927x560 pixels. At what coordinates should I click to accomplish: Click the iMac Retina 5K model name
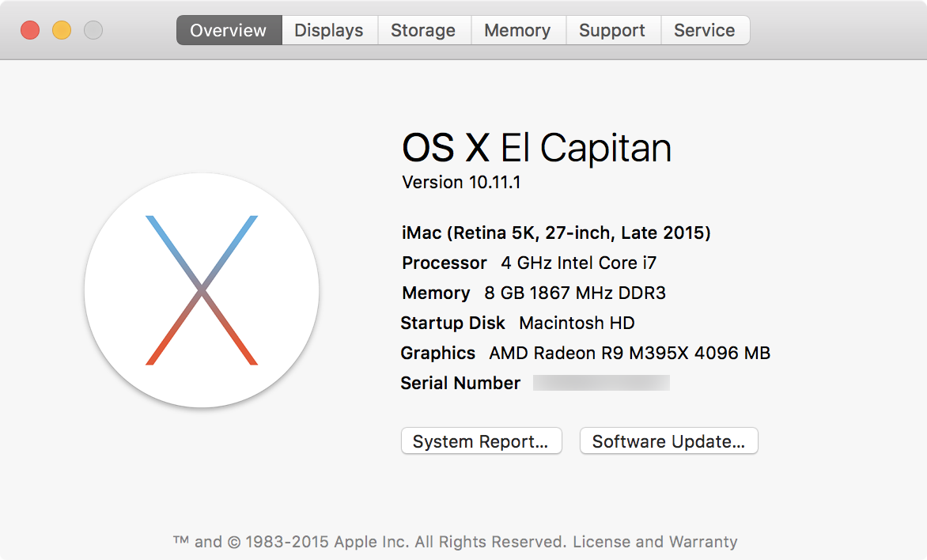click(x=556, y=233)
